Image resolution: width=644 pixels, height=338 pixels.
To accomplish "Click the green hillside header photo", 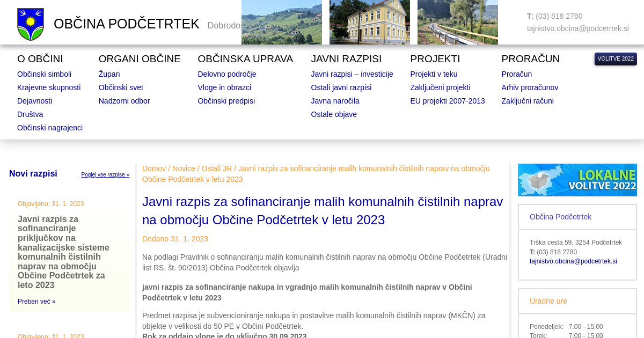I will [x=281, y=22].
